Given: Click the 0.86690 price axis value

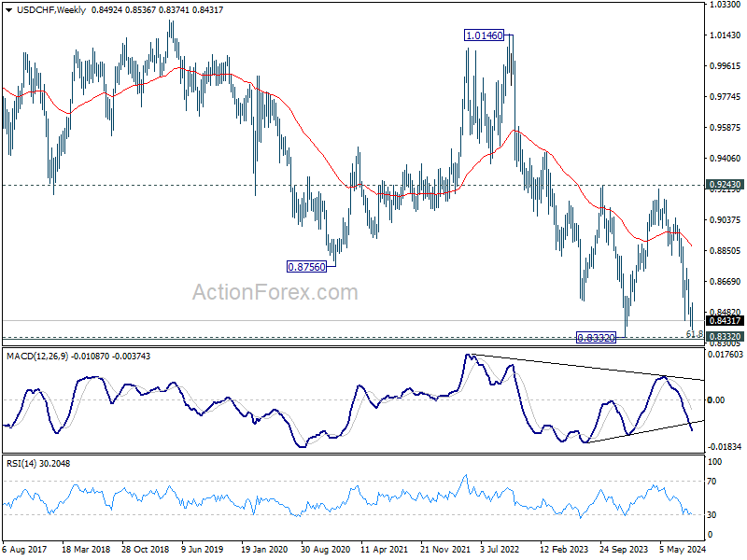Looking at the screenshot, I should tap(726, 282).
